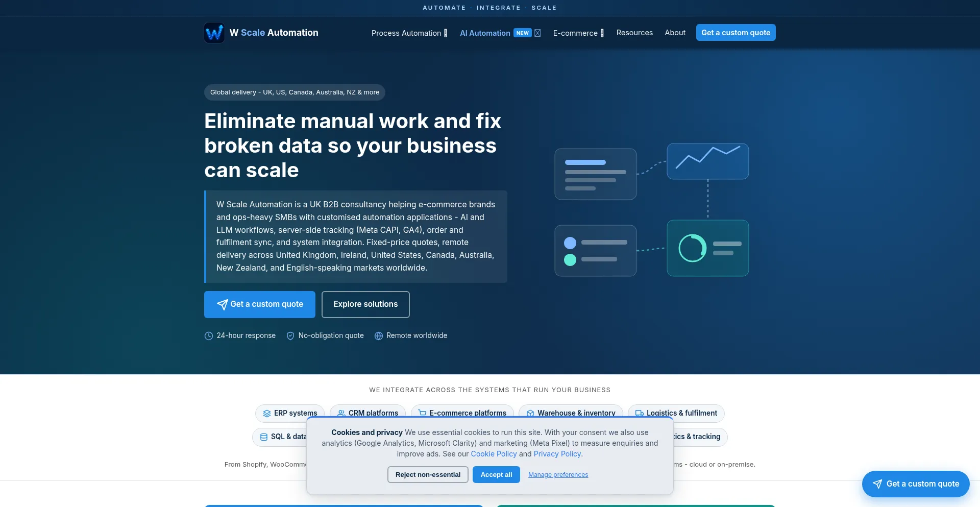Open the Privacy Policy link

pos(557,454)
